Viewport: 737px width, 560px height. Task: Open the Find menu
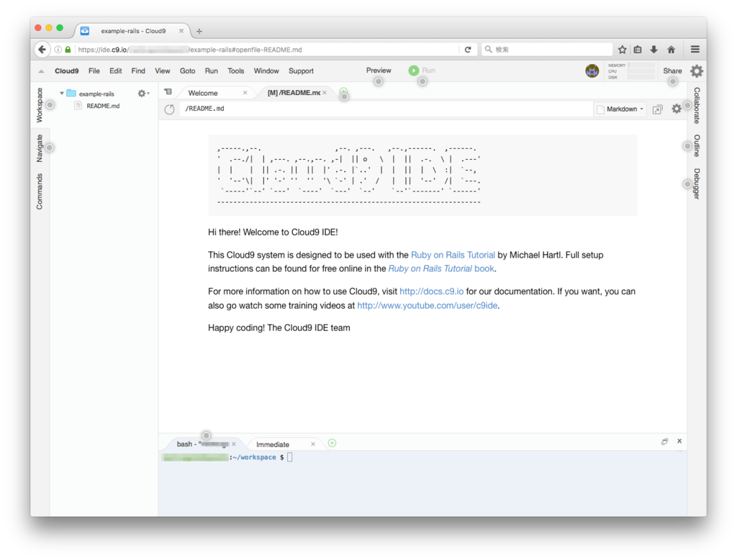[138, 71]
